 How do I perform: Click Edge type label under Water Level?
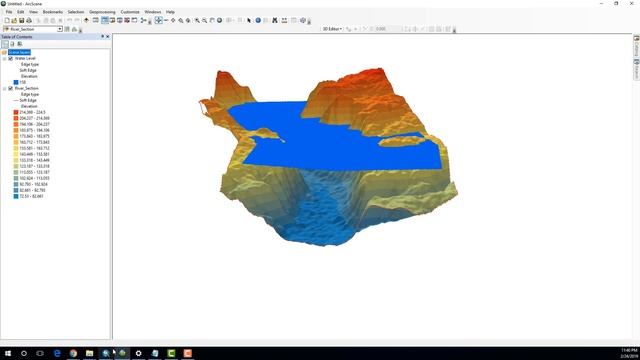(x=30, y=64)
